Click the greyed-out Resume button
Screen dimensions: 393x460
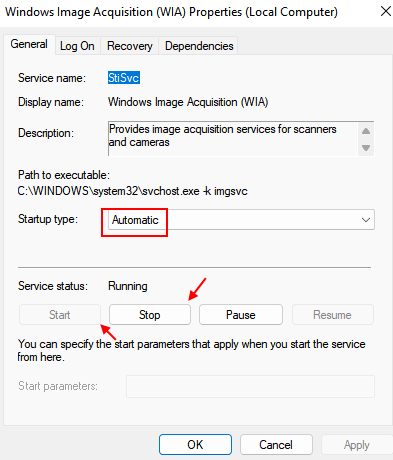pos(332,315)
